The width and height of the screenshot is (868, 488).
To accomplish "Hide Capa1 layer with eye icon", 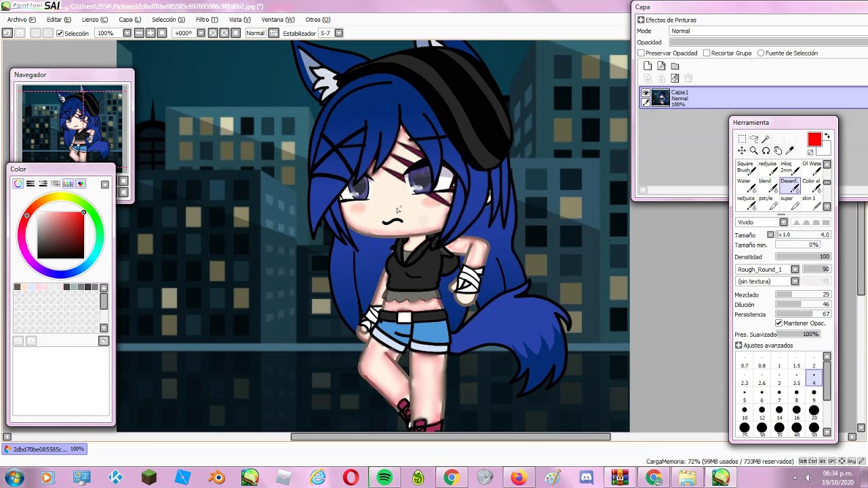I will point(646,94).
